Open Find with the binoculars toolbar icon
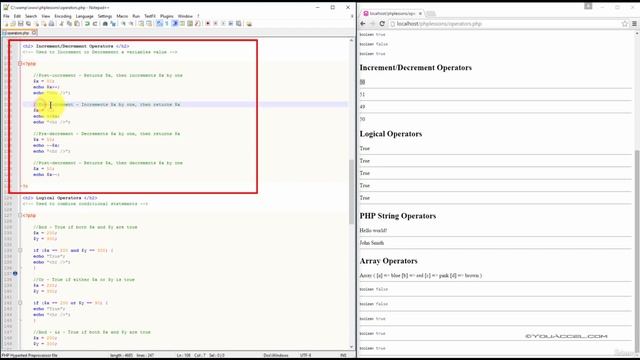This screenshot has width=640, height=360. (x=105, y=24)
